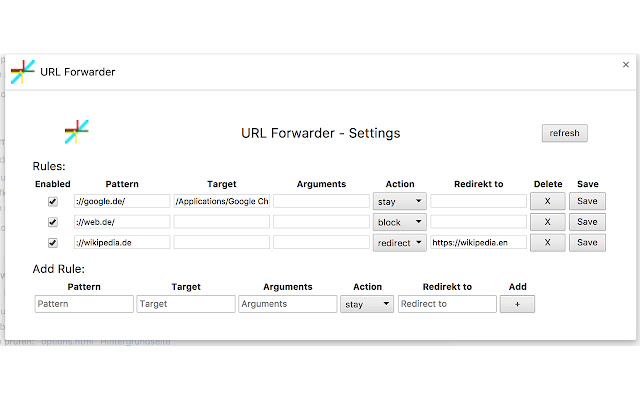The height and width of the screenshot is (400, 640).
Task: Save the google.de rule
Action: click(x=588, y=201)
